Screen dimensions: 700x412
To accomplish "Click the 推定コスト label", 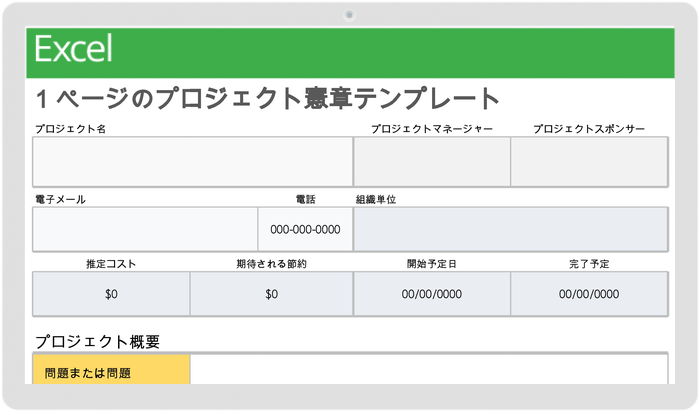I will click(x=111, y=264).
